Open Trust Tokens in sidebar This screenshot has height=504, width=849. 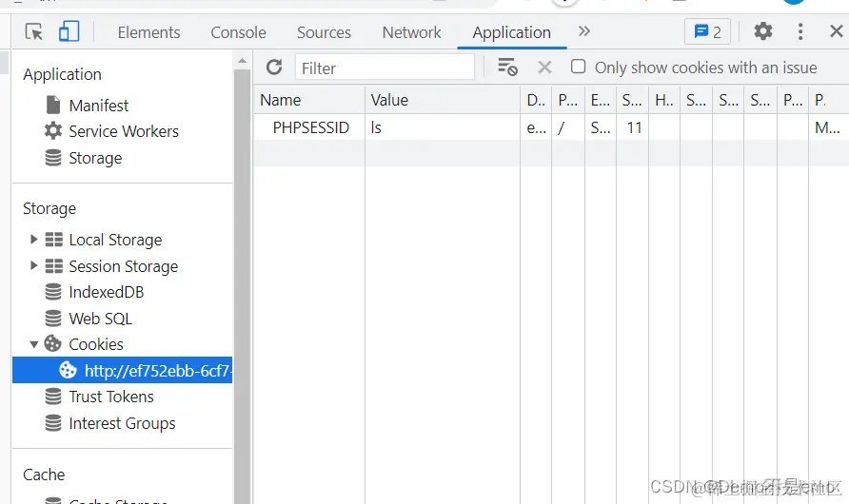pyautogui.click(x=111, y=397)
